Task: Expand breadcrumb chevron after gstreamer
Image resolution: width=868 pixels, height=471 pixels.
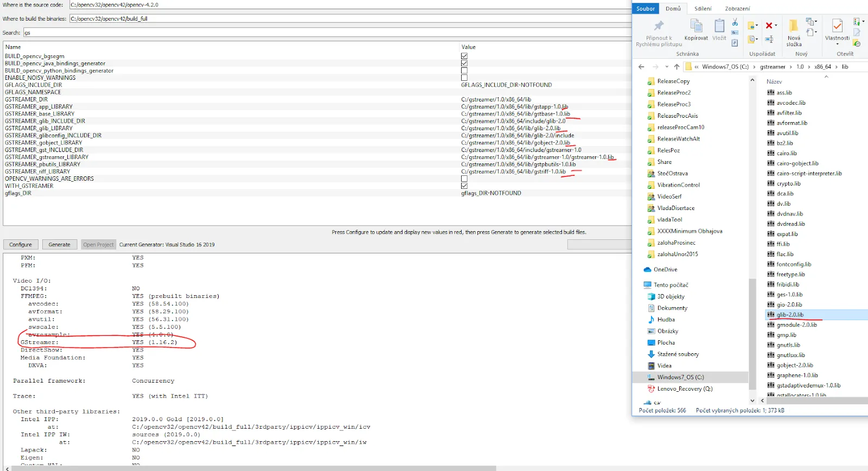Action: click(791, 67)
